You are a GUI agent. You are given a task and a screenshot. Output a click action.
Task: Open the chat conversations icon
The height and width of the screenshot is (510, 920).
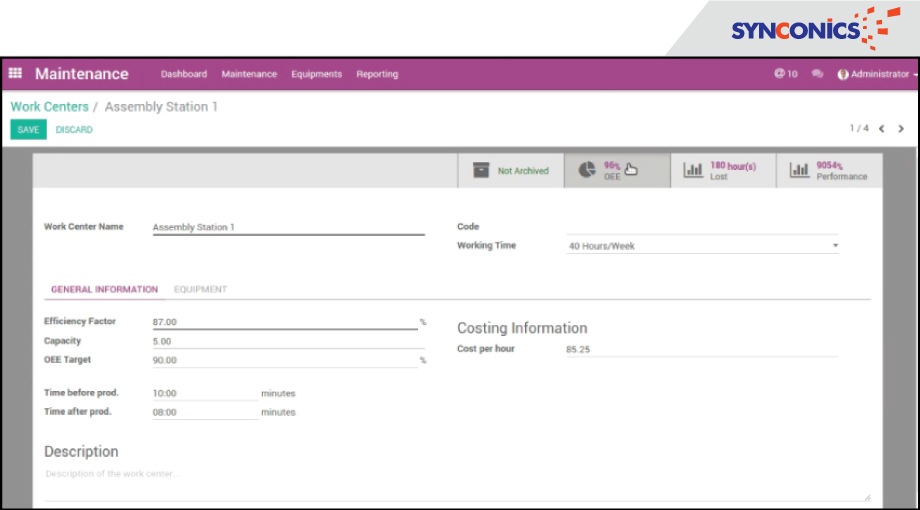coord(817,74)
